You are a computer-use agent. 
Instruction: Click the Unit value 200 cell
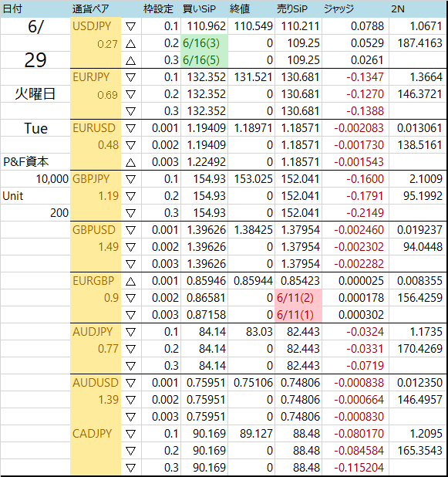point(35,212)
